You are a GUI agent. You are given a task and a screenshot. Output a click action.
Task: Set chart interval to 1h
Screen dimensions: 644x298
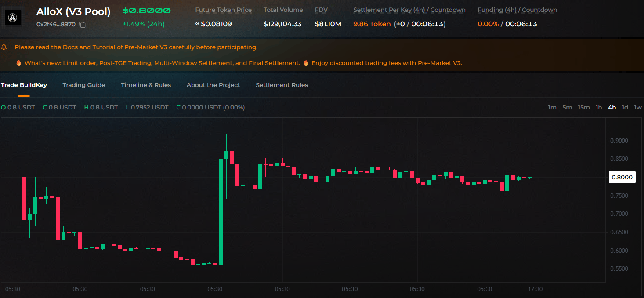[x=599, y=107]
